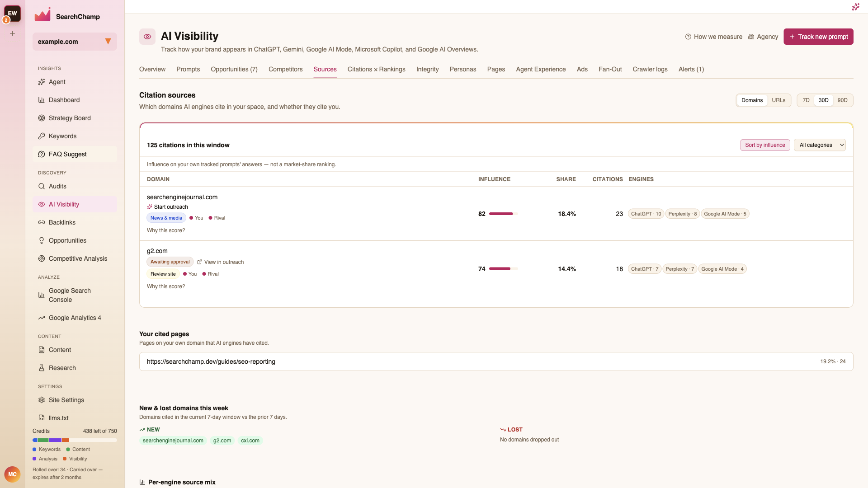The width and height of the screenshot is (868, 488).
Task: Click influence bar for searchenginejournal.com
Action: (503, 214)
